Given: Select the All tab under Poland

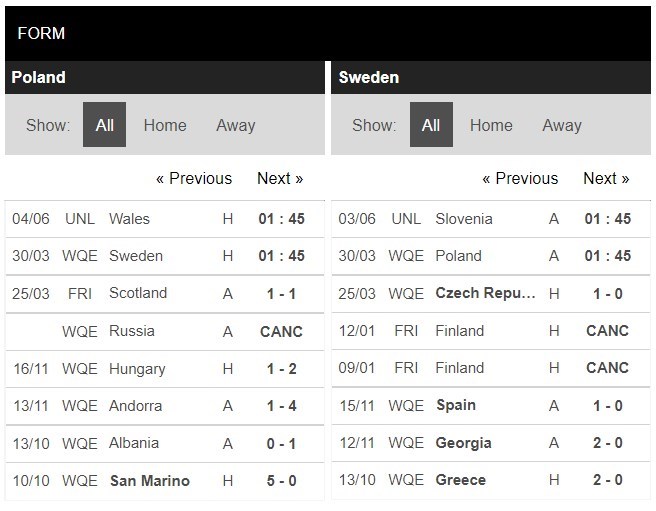Looking at the screenshot, I should coord(104,125).
